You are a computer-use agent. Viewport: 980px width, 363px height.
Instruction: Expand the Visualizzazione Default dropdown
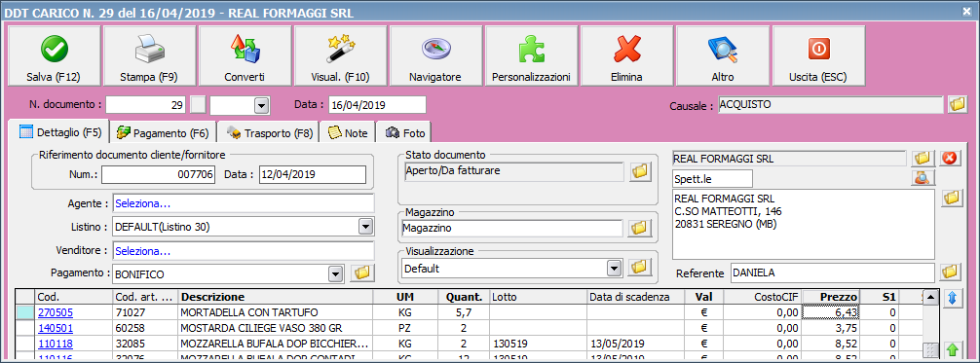pos(616,268)
